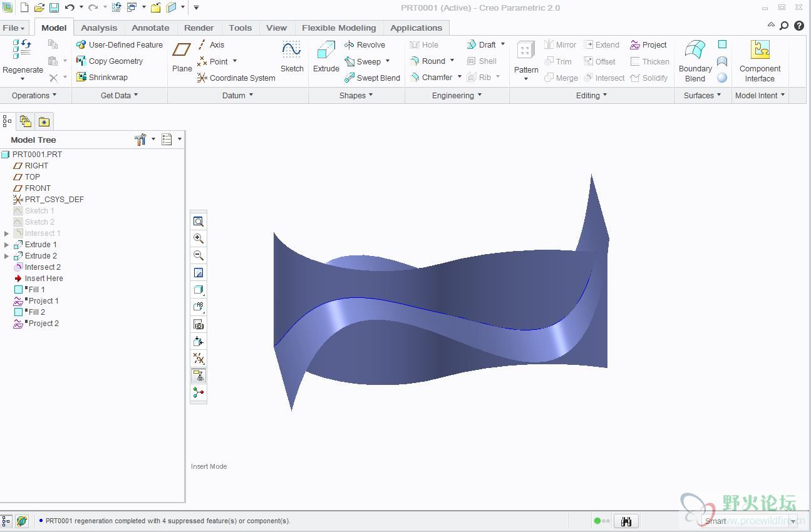Open a file via the folder icon
Viewport: 811px width, 532px height.
click(39, 8)
